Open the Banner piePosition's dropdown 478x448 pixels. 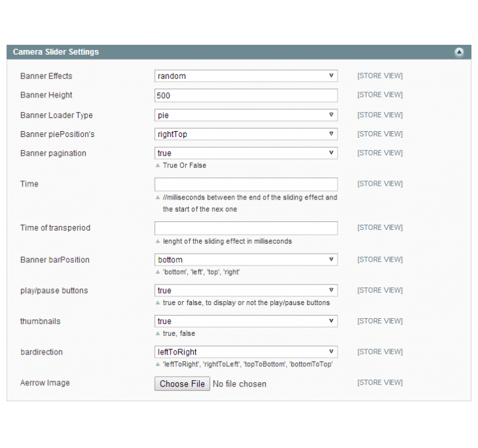[x=246, y=134]
